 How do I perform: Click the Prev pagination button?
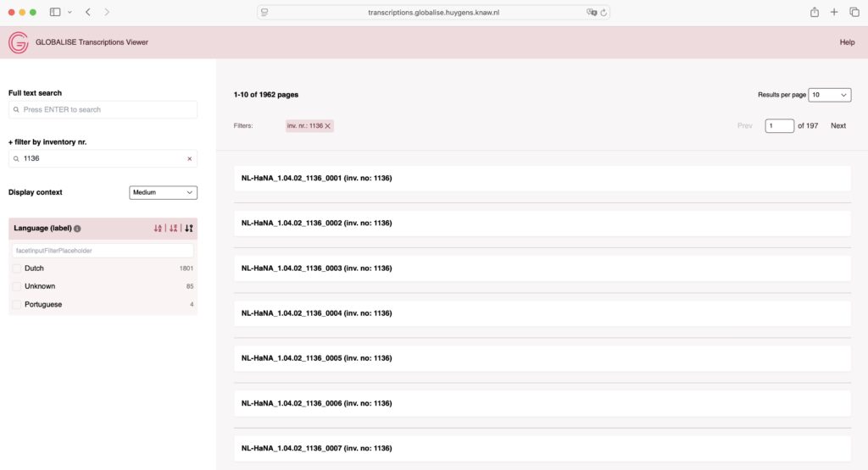744,125
